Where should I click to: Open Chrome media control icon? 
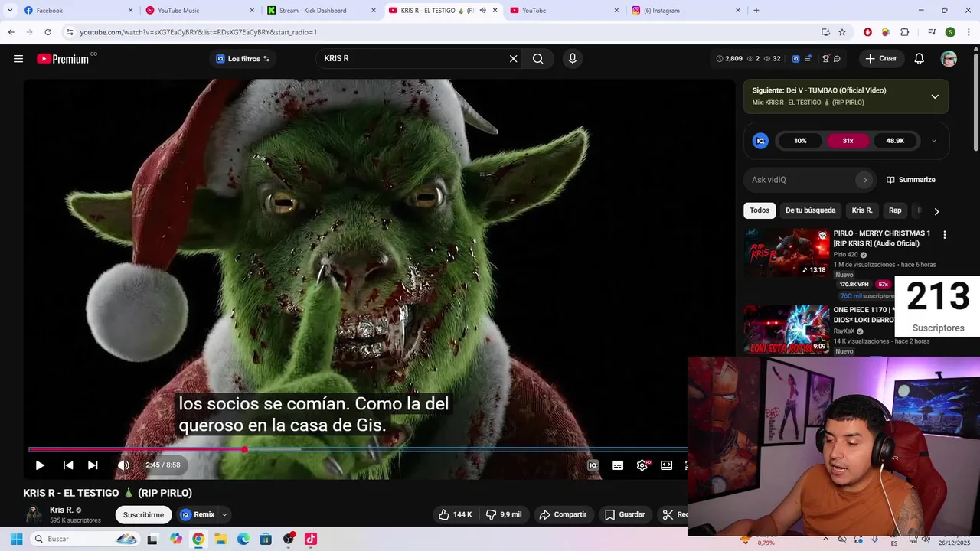point(932,32)
